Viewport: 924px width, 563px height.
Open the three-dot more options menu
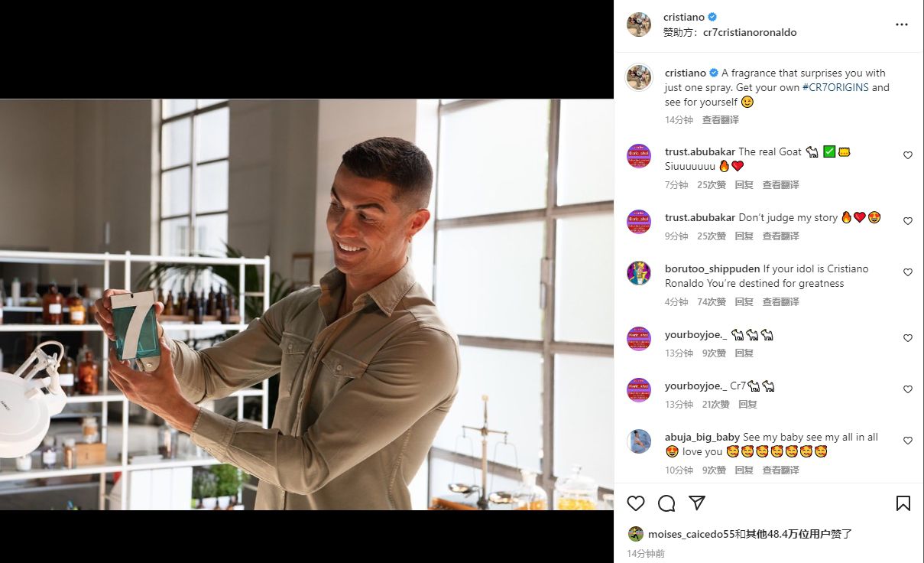(902, 24)
